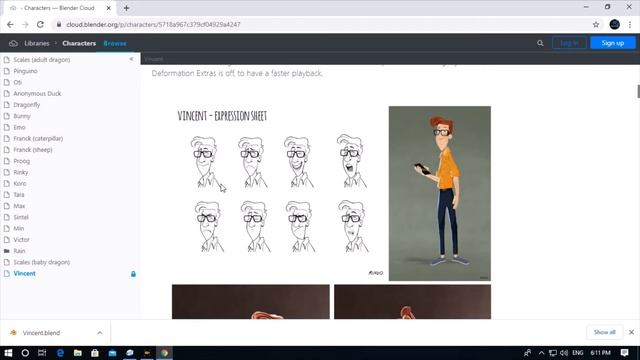Open the downloaded Vincent.blend file
Image resolution: width=640 pixels, height=360 pixels.
click(41, 333)
